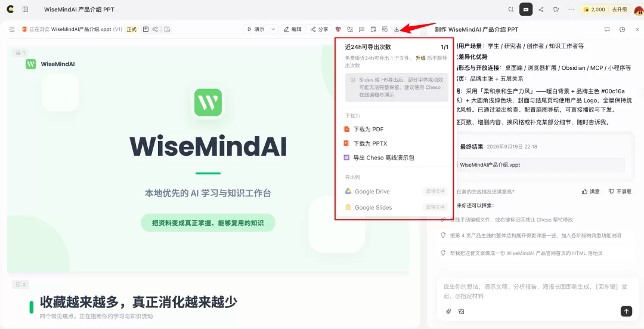Click the 升级 link in export quota notice

pyautogui.click(x=420, y=58)
